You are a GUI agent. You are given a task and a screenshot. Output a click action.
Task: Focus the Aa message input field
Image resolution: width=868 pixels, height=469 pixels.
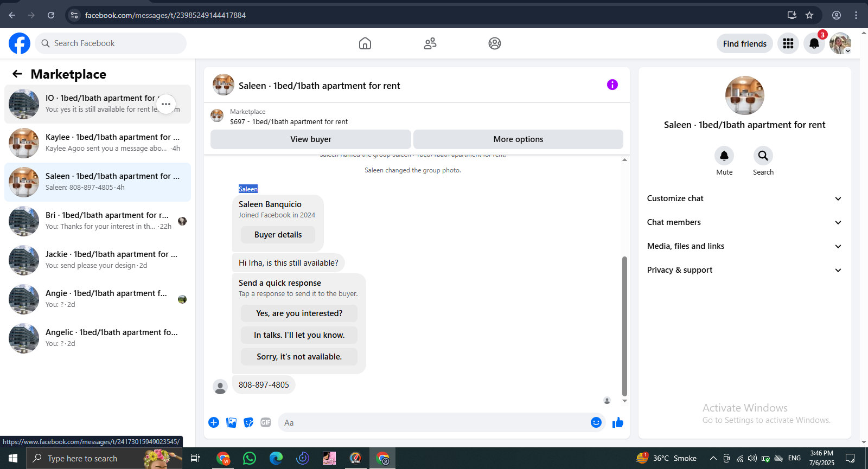pyautogui.click(x=434, y=422)
